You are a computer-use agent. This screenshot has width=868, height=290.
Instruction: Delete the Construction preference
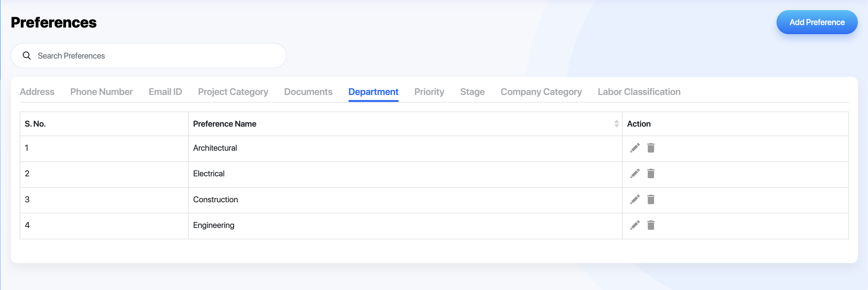click(x=651, y=199)
